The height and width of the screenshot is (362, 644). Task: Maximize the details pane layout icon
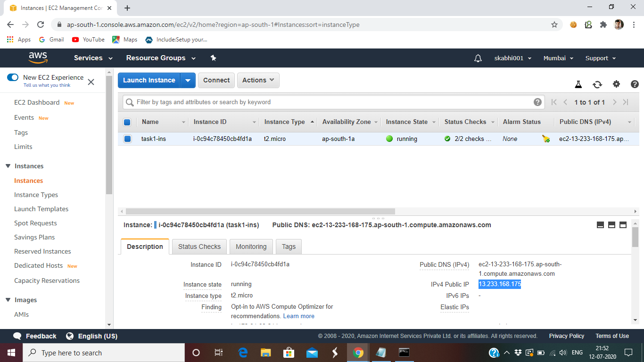623,225
